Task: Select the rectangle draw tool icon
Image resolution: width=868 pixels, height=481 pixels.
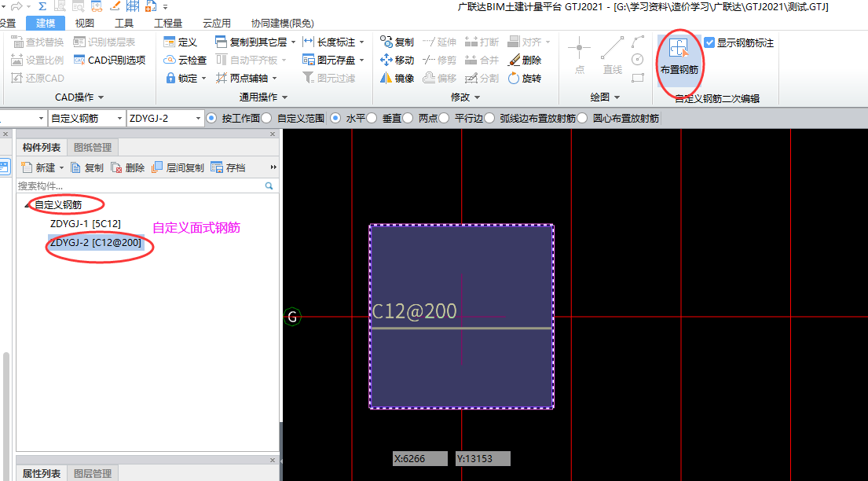Action: [x=639, y=78]
